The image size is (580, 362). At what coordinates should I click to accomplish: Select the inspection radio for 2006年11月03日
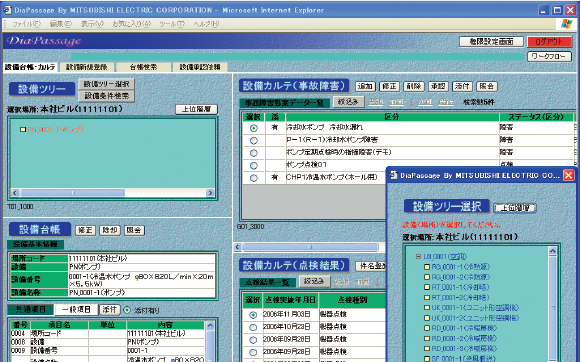coord(253,315)
